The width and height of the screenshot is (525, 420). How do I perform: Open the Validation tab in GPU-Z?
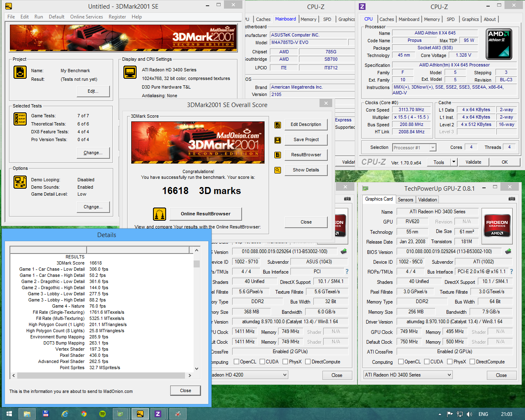click(x=427, y=200)
